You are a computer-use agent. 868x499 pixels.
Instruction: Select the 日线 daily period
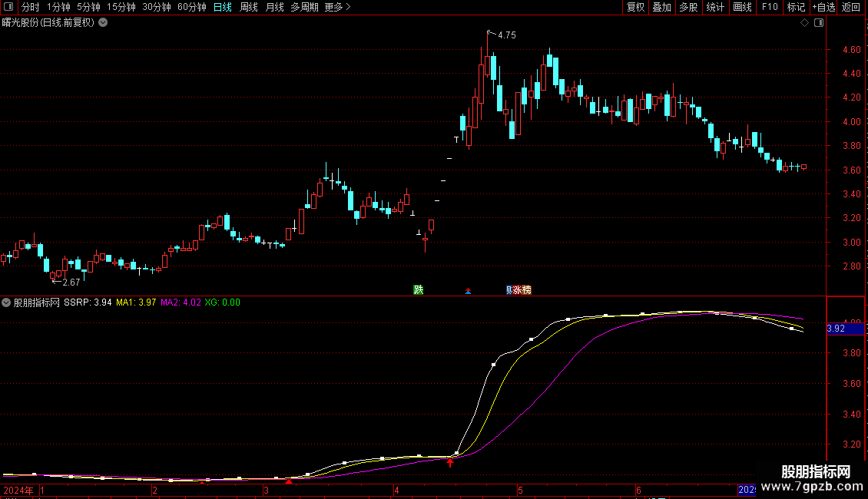pos(223,7)
